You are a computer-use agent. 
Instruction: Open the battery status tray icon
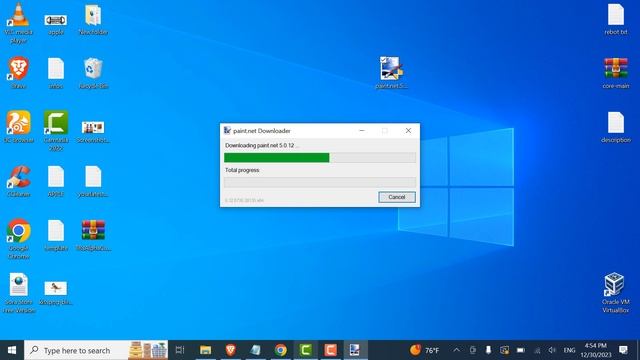point(520,350)
